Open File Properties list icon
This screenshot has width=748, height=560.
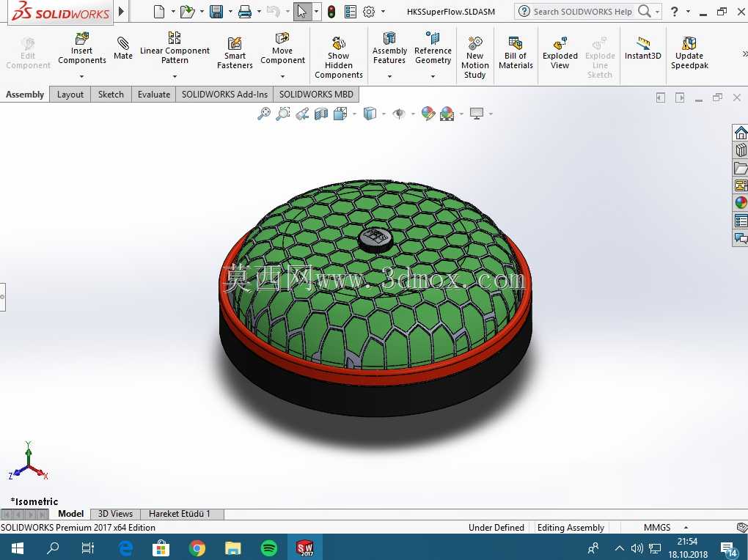pos(351,12)
